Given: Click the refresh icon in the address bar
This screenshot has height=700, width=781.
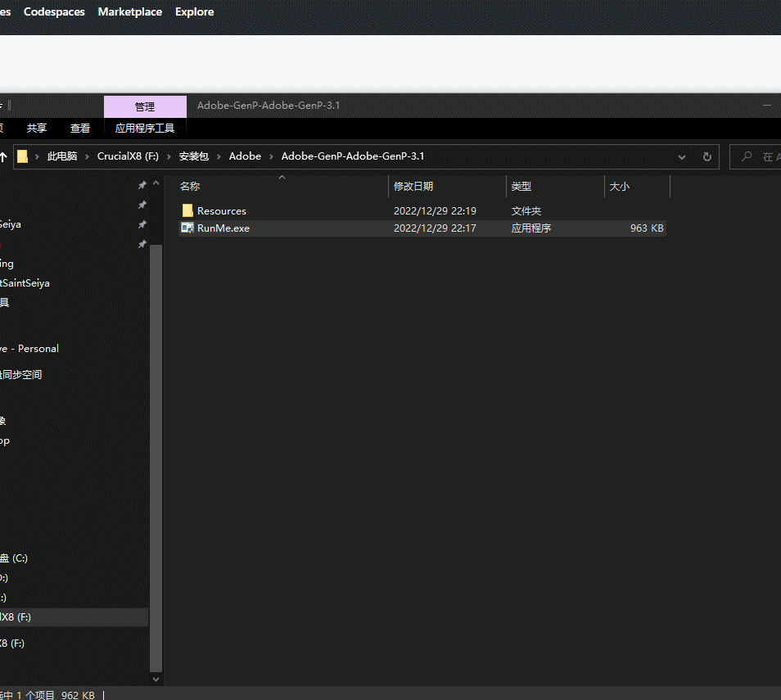Looking at the screenshot, I should tap(707, 157).
